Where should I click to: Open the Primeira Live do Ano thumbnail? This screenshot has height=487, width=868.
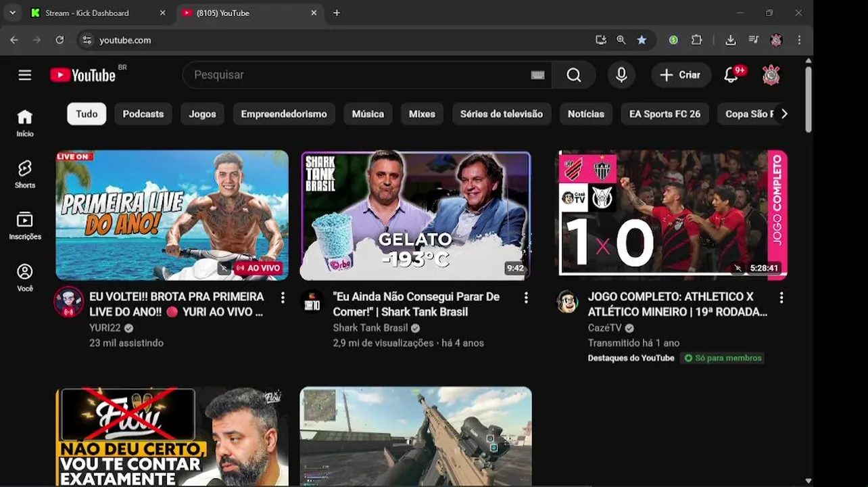tap(172, 215)
